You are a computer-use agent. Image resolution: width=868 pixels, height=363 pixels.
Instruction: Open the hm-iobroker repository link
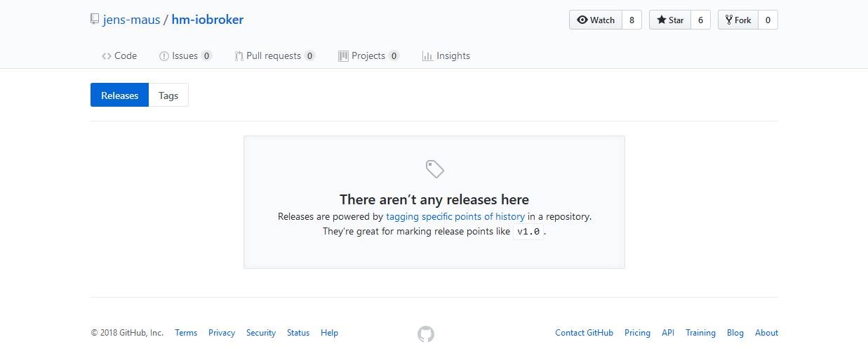pyautogui.click(x=208, y=20)
